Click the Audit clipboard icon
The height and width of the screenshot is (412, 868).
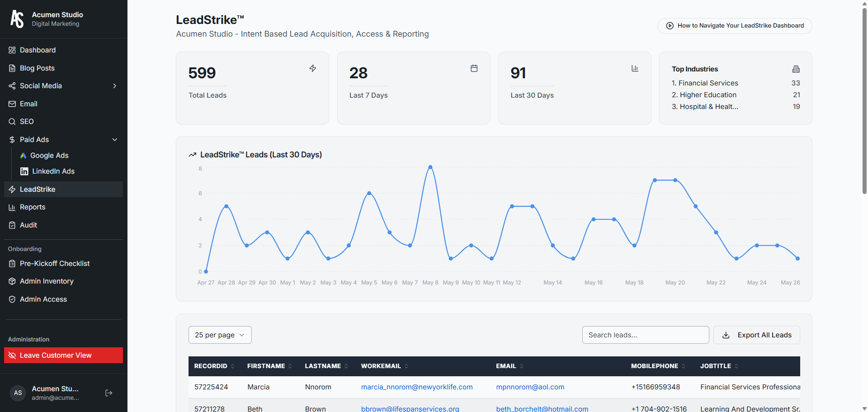12,225
